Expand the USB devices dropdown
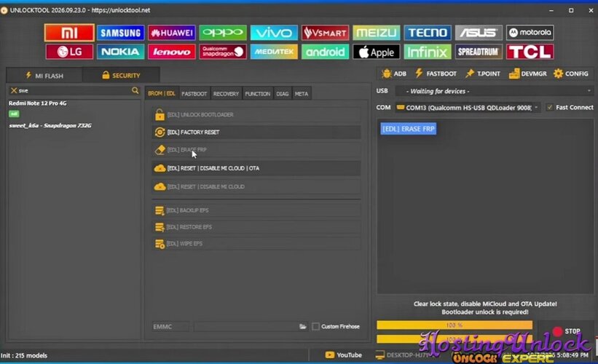598x364 pixels. pos(495,91)
